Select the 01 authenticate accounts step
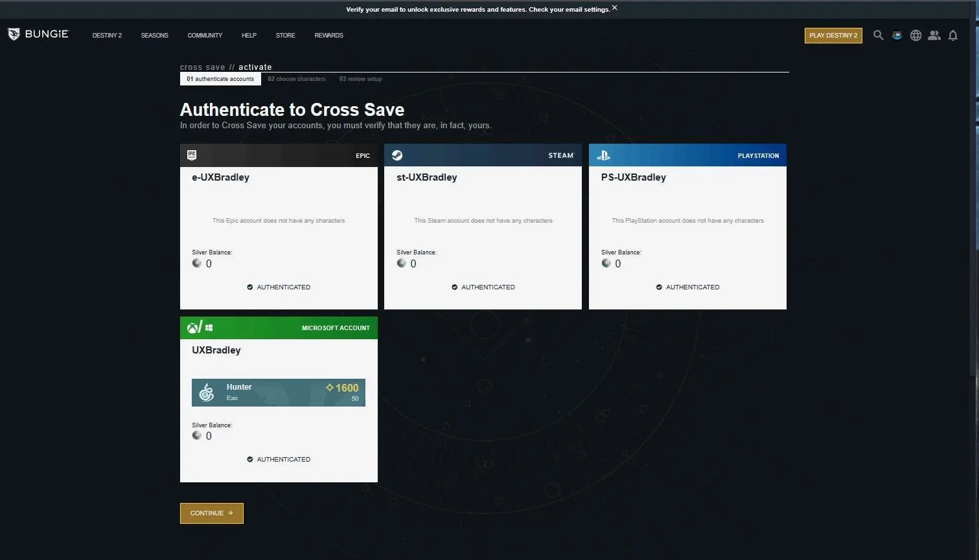 tap(220, 79)
